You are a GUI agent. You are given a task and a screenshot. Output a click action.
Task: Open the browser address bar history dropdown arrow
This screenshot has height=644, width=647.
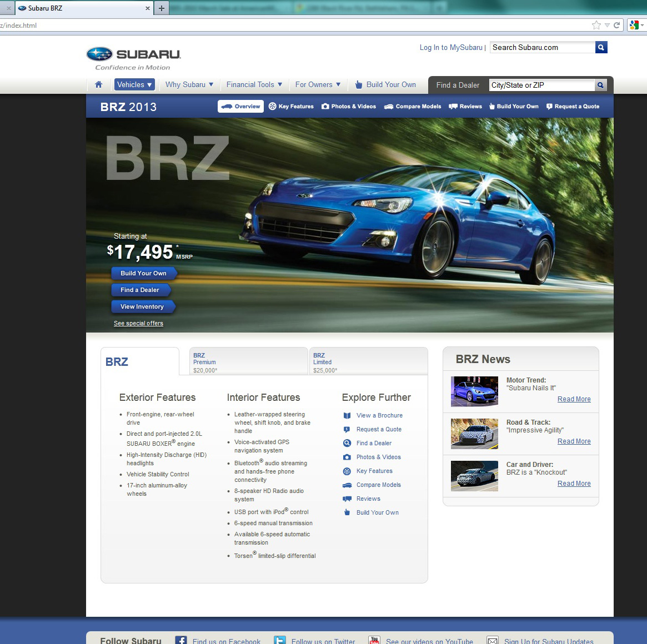point(607,25)
